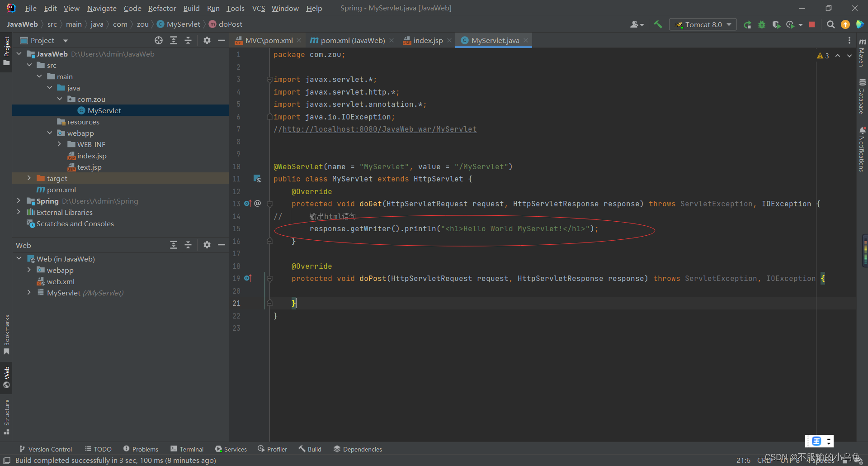868x466 pixels.
Task: Click the orange update arrow icon
Action: coord(845,24)
